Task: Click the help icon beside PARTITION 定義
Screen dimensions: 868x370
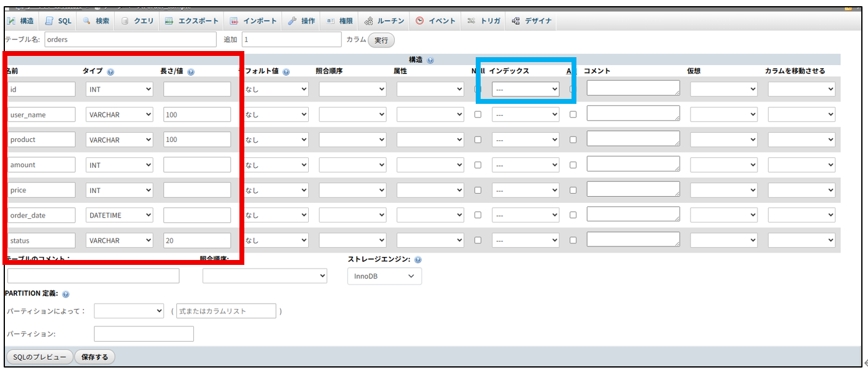Action: tap(66, 294)
